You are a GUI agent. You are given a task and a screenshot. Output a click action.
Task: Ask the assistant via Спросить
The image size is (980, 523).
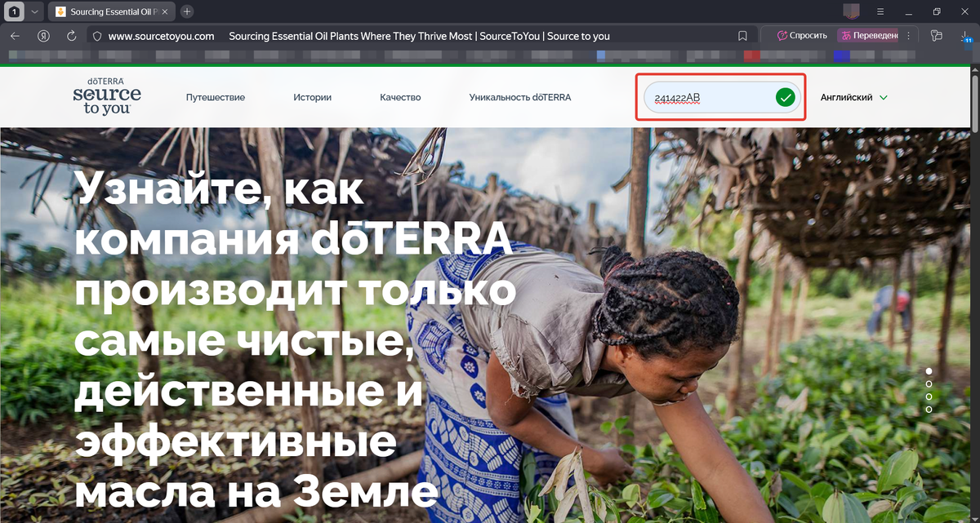[x=802, y=36]
